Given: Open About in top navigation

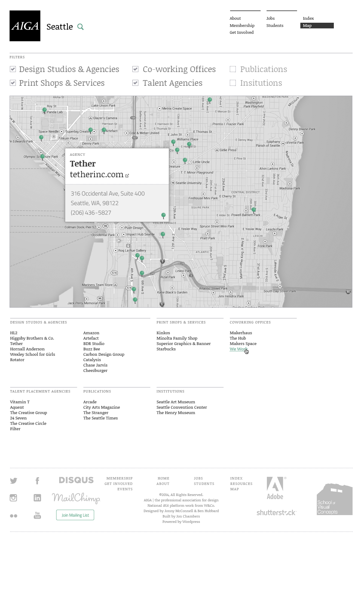Looking at the screenshot, I should click(x=235, y=18).
